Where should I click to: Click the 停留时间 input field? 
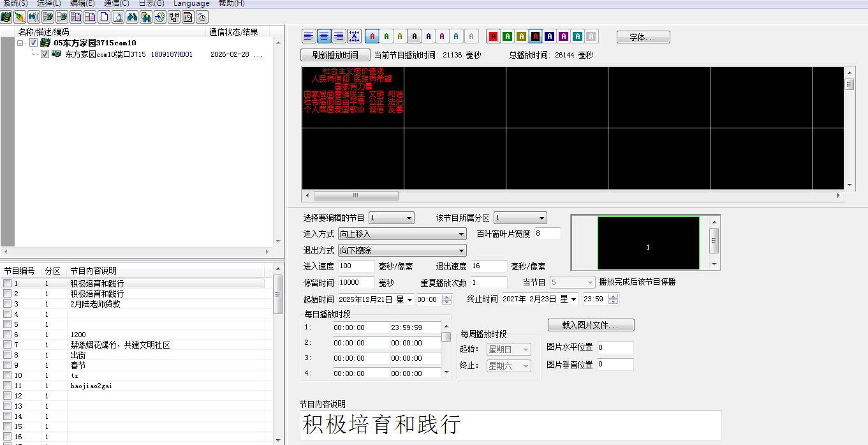pos(356,283)
